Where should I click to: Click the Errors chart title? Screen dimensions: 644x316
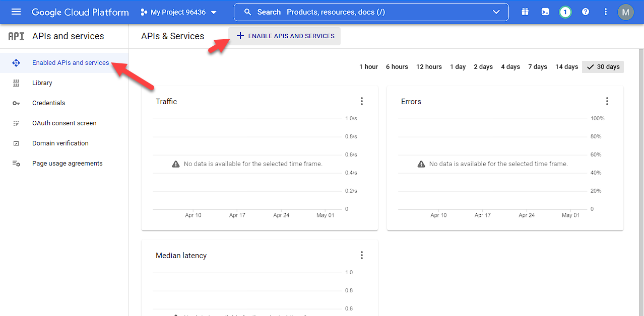pos(411,102)
